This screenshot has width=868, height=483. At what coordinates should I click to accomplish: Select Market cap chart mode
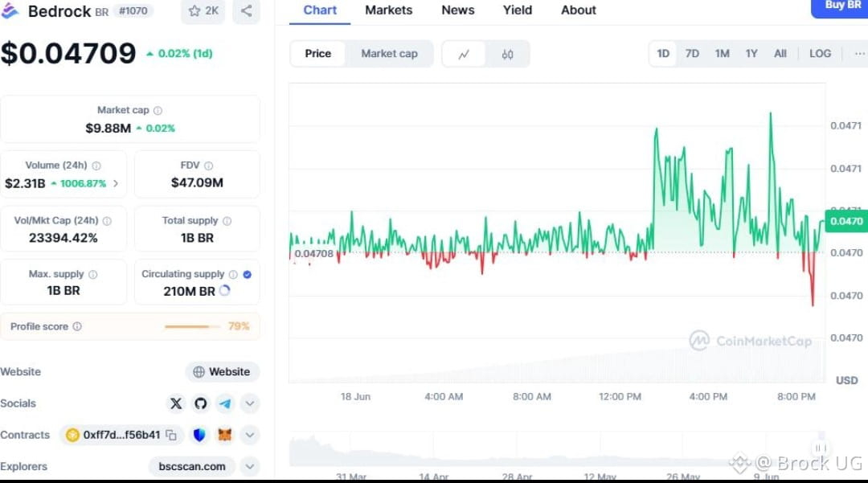389,54
